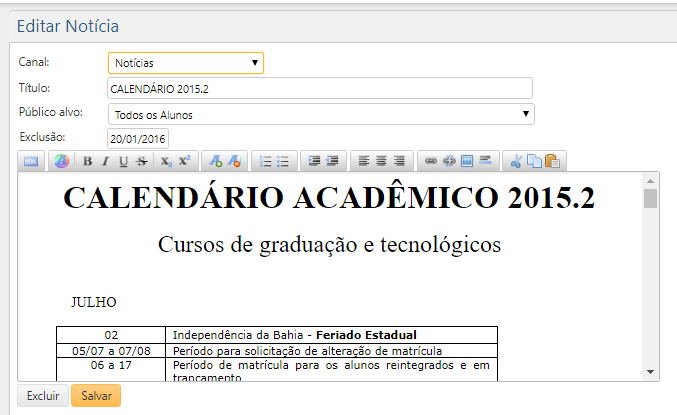Click the editor scrollbar down arrow
The image size is (677, 415).
pos(651,371)
